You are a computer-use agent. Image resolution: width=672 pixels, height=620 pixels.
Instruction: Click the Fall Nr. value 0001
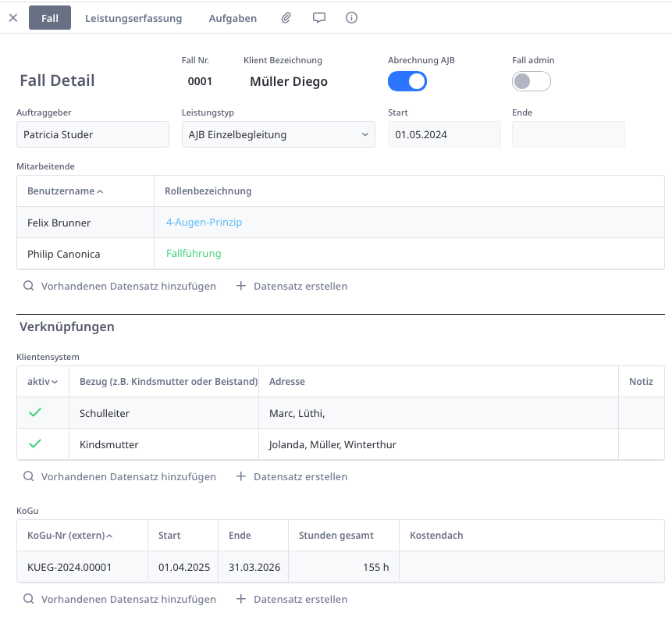(200, 81)
